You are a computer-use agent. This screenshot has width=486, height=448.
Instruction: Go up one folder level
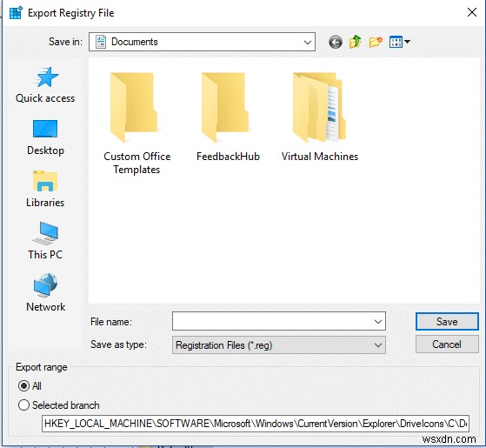pyautogui.click(x=356, y=42)
